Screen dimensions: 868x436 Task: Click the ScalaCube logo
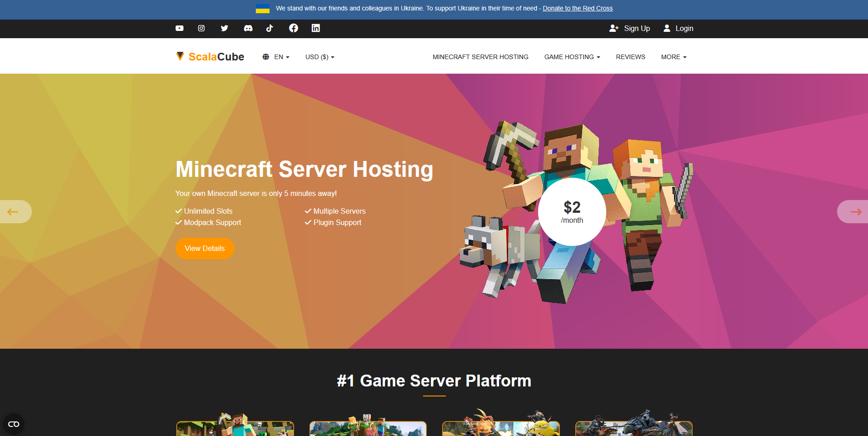point(210,56)
